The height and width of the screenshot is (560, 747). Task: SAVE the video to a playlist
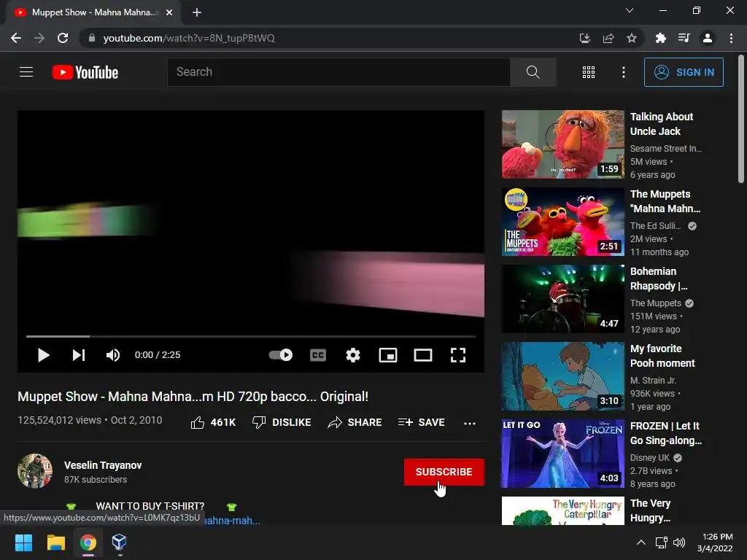421,422
